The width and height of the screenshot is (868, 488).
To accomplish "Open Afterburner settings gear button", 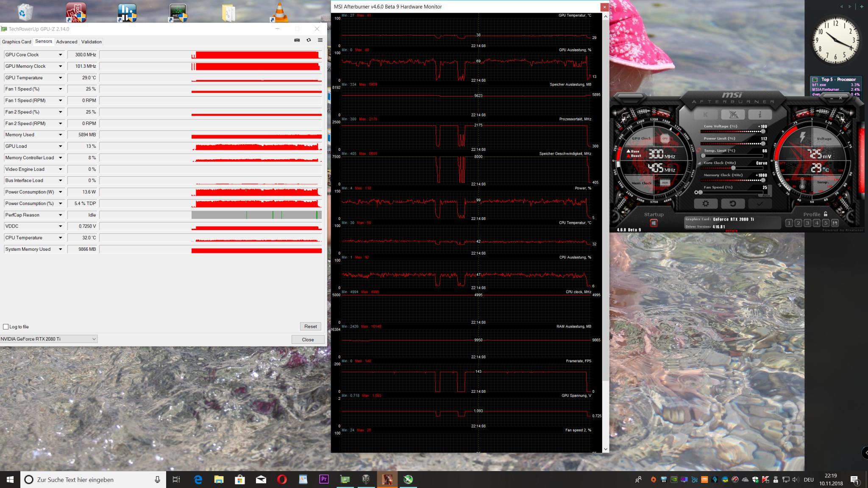I will coord(706,204).
